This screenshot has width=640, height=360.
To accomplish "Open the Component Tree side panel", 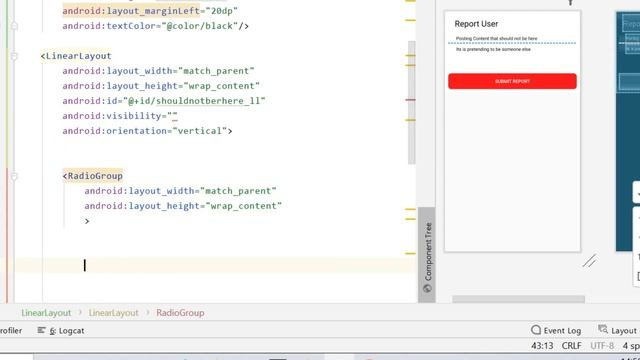I will point(427,256).
